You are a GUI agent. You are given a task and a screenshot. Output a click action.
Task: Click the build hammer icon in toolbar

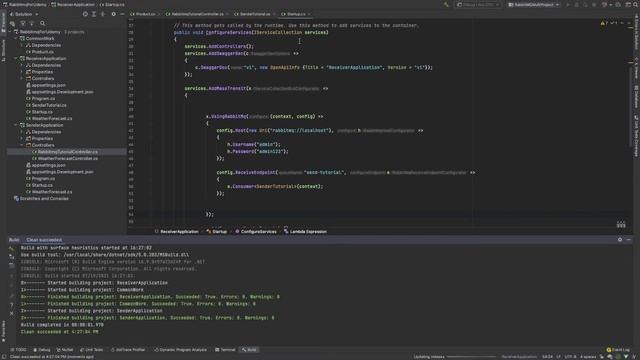point(446,4)
